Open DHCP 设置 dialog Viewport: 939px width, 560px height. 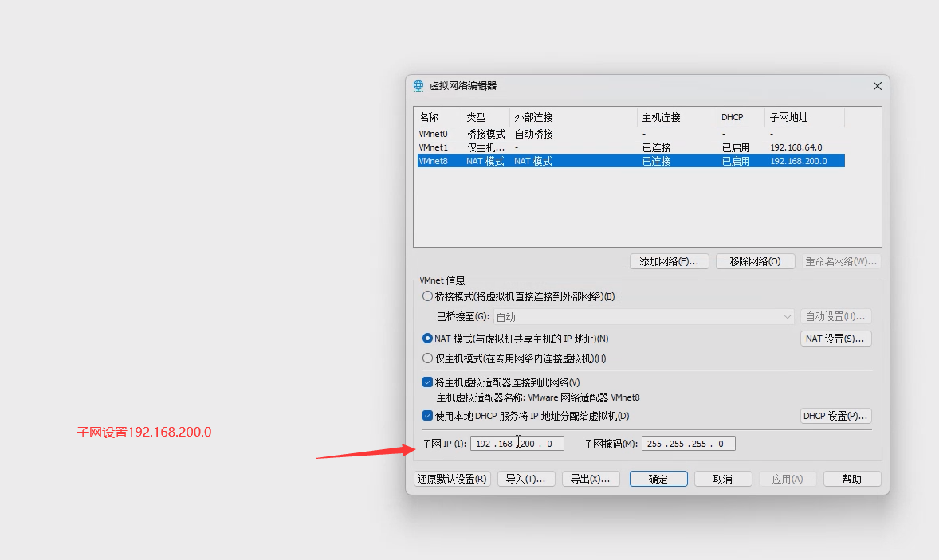(835, 416)
